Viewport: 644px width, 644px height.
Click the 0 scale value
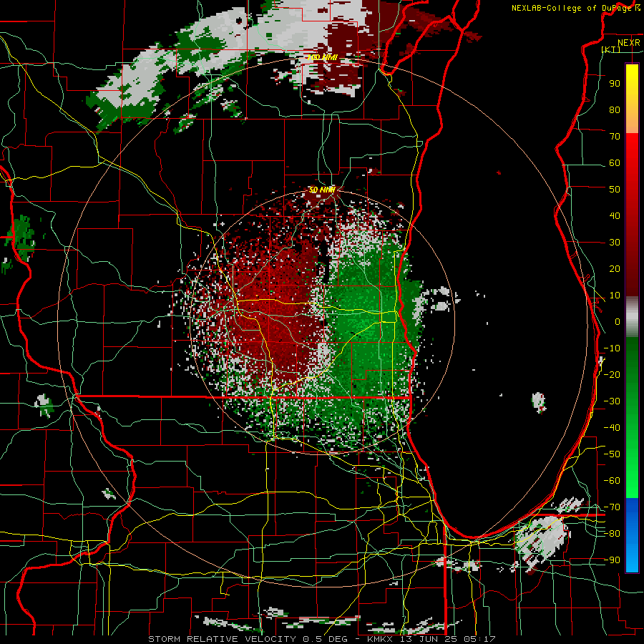point(618,321)
